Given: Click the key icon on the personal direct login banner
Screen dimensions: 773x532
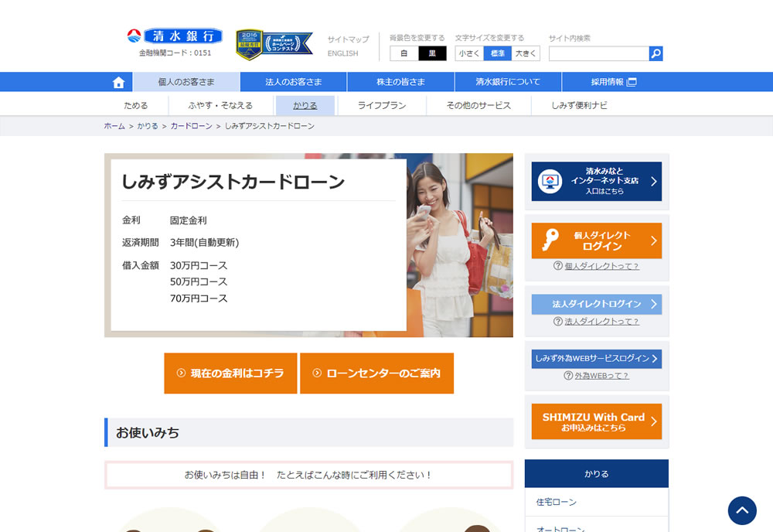Looking at the screenshot, I should click(x=550, y=240).
